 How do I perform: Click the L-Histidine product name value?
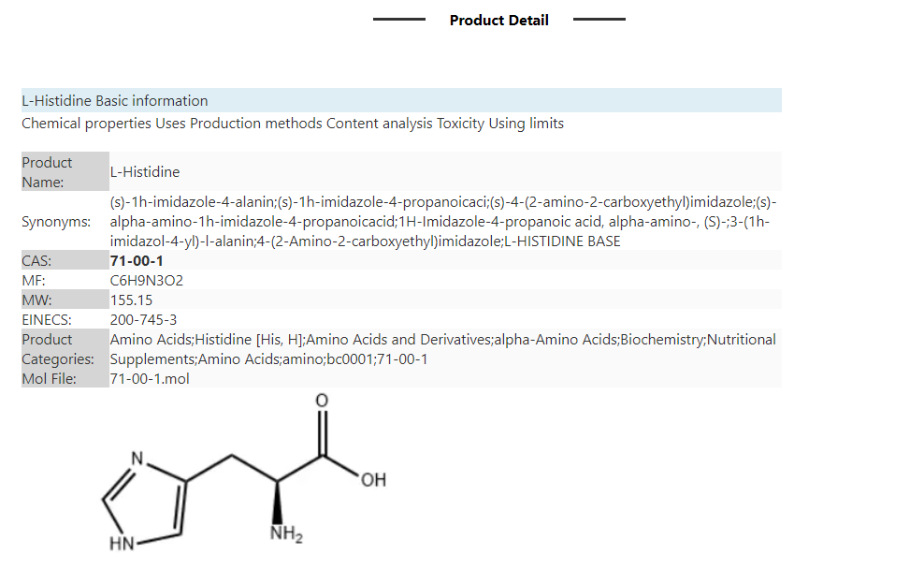(145, 171)
